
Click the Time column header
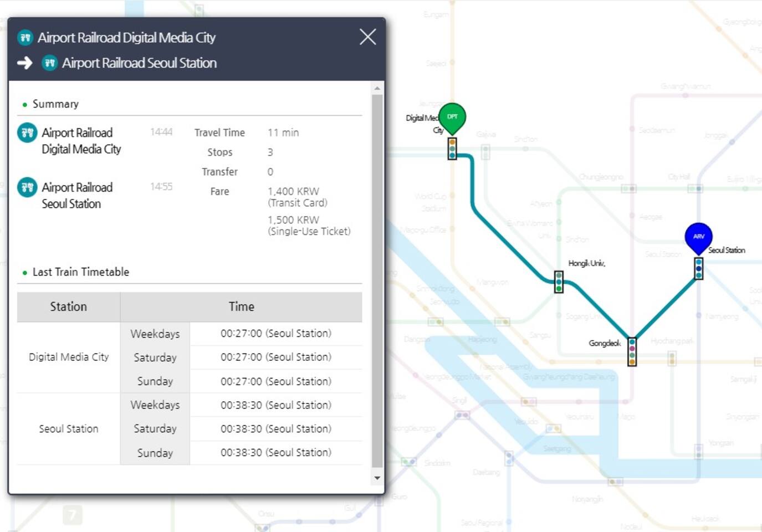[241, 307]
